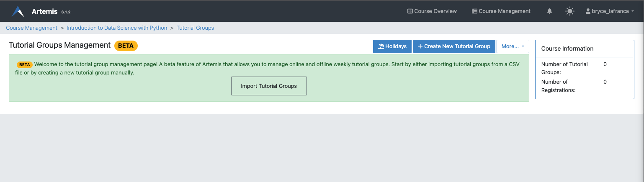Image resolution: width=644 pixels, height=182 pixels.
Task: Toggle the light/dark theme sun icon
Action: 569,11
